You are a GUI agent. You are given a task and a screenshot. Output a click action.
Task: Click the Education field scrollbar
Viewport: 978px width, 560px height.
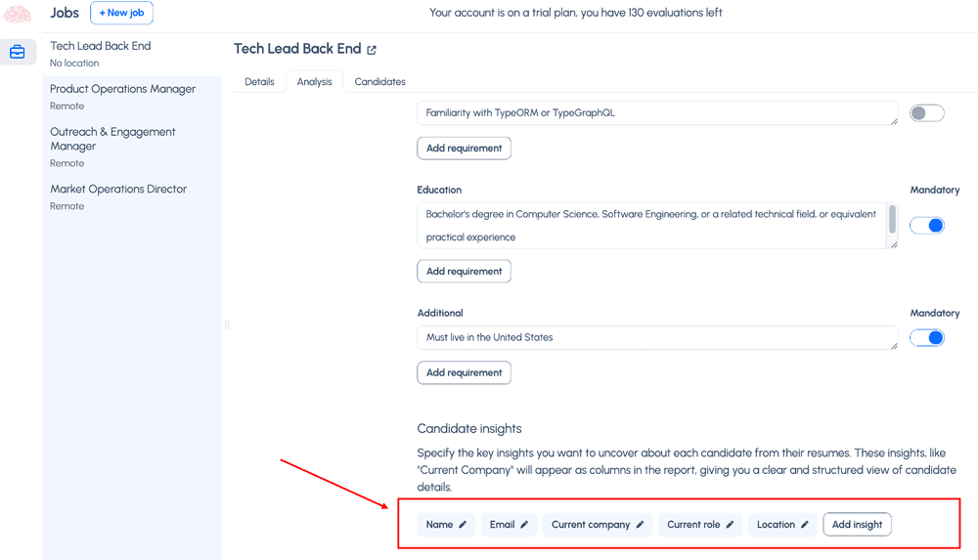point(892,219)
